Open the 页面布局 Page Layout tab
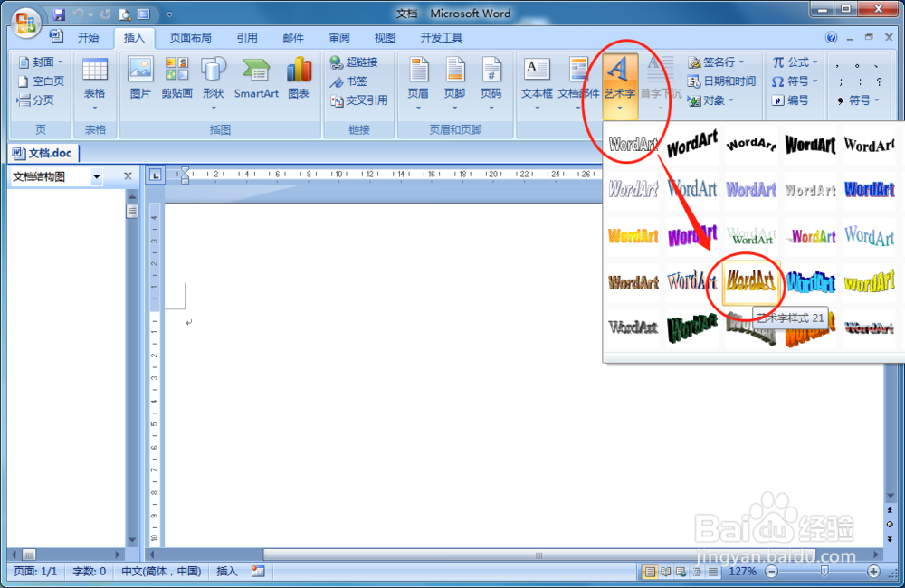 (x=190, y=38)
